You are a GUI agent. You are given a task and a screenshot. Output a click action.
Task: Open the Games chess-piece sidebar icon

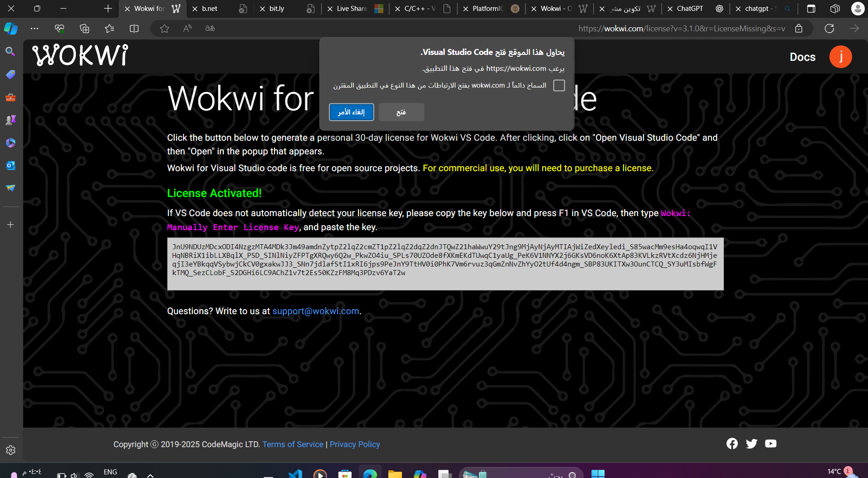[10, 120]
